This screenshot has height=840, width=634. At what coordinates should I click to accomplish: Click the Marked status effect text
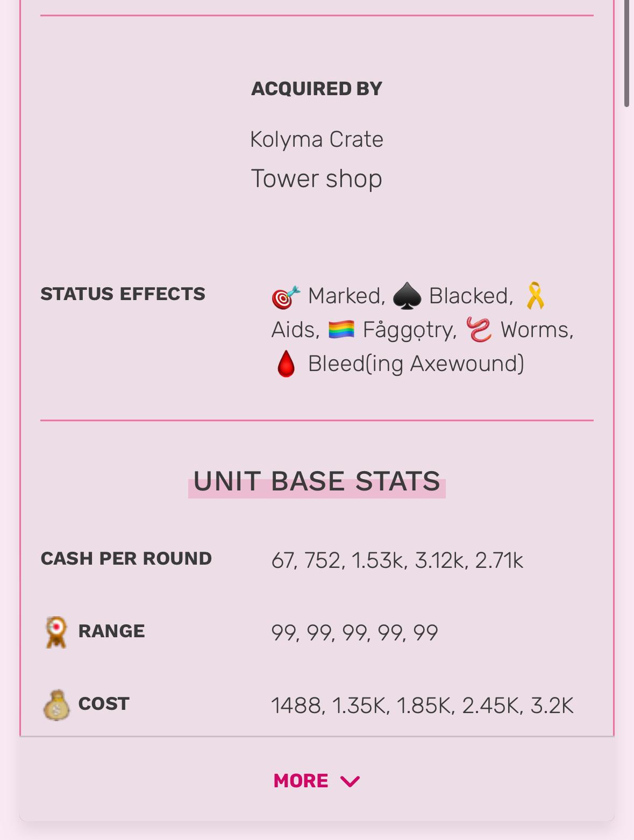click(x=347, y=296)
